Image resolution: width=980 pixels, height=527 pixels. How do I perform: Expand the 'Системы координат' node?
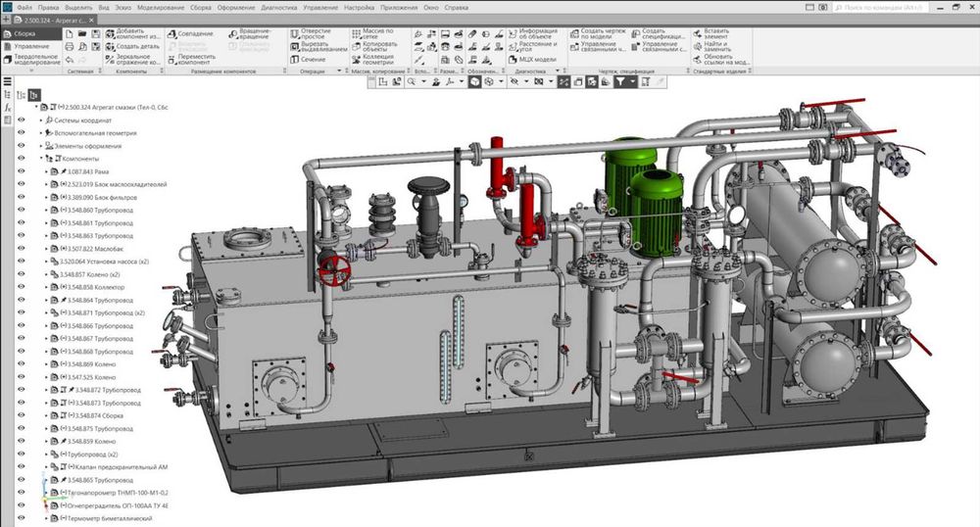pyautogui.click(x=41, y=120)
